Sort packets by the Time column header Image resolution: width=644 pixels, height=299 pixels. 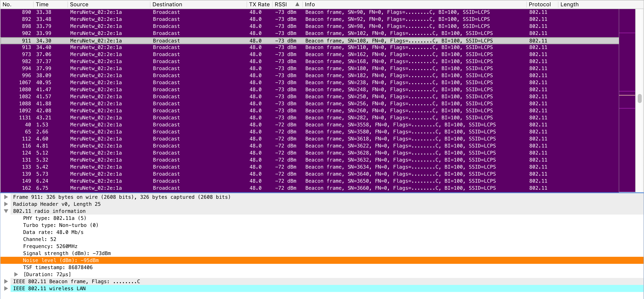point(42,4)
